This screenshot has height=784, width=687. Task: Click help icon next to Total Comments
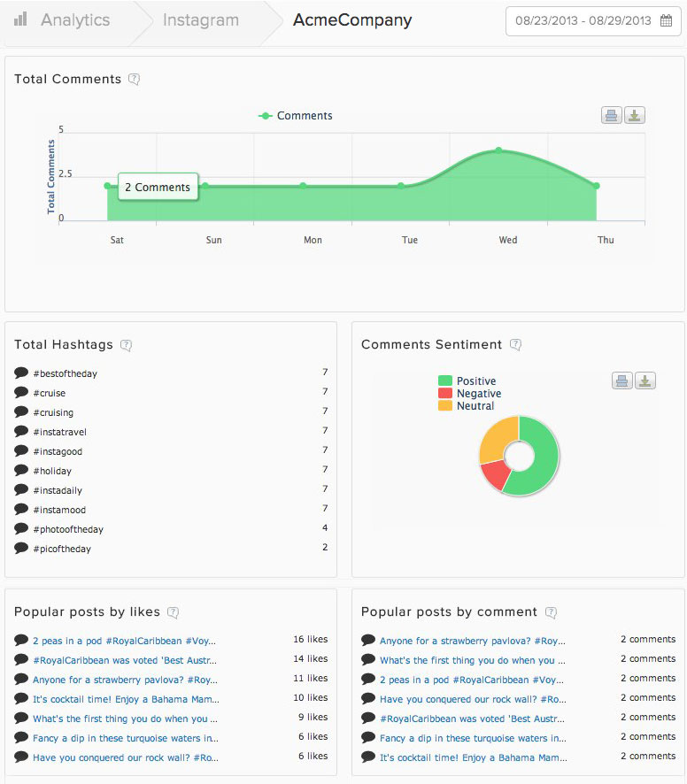coord(135,79)
